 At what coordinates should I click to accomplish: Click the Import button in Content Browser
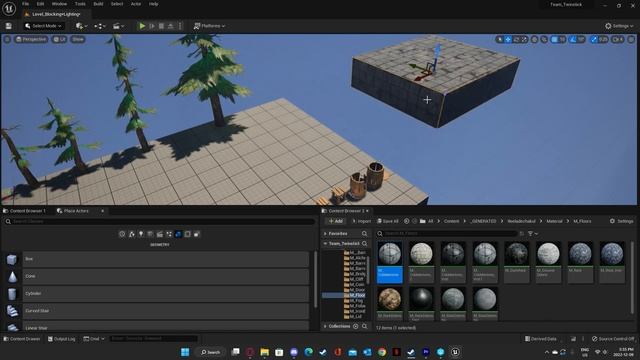pos(362,221)
